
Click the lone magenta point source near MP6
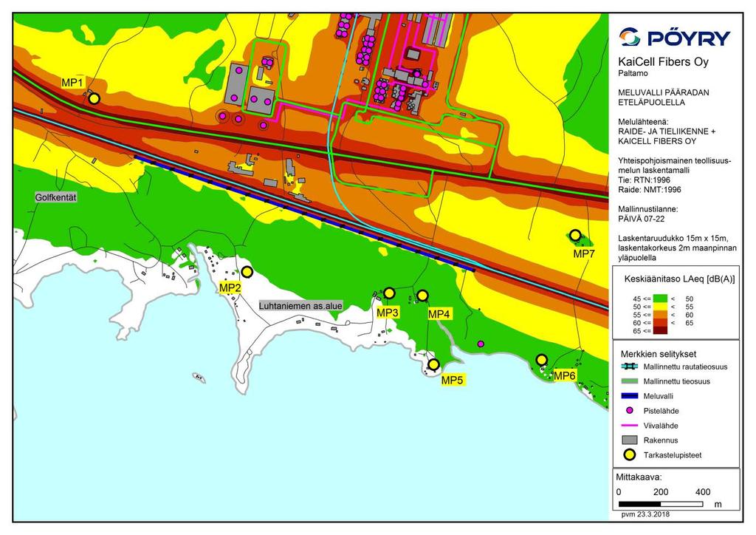481,344
